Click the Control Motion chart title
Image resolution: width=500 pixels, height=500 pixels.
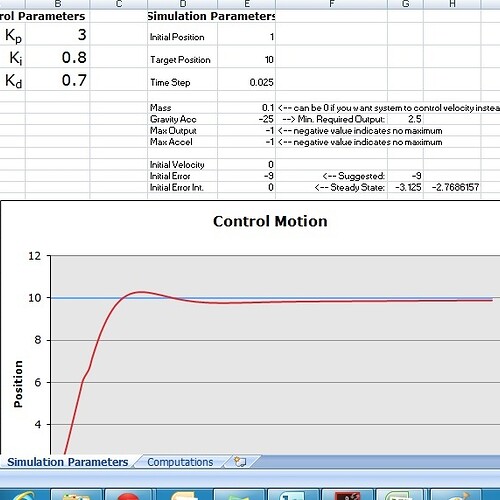270,221
